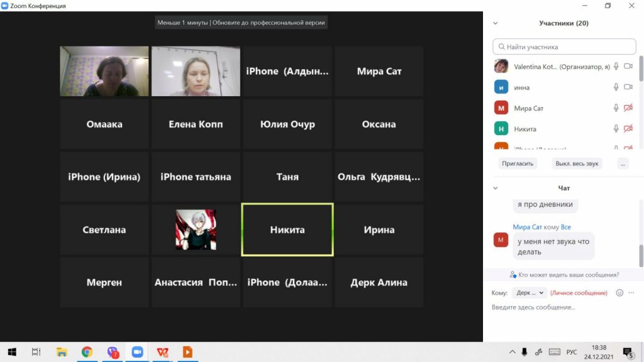Collapse the Чат panel chevron

click(496, 188)
